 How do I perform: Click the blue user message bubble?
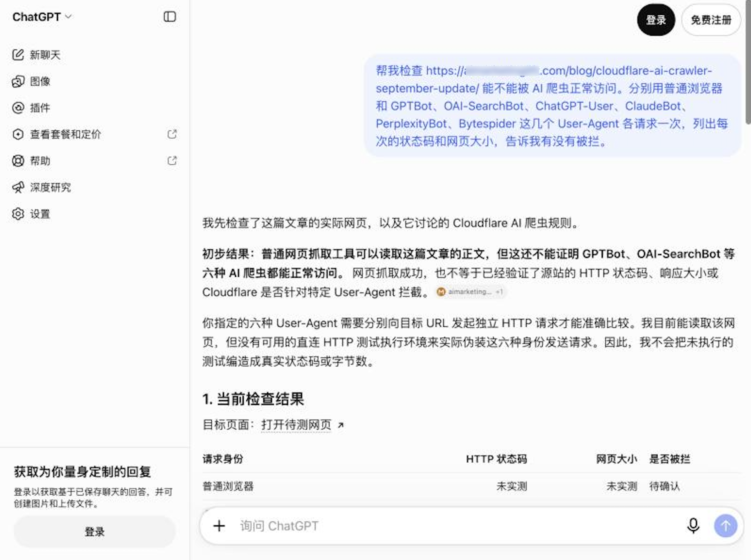[x=552, y=105]
